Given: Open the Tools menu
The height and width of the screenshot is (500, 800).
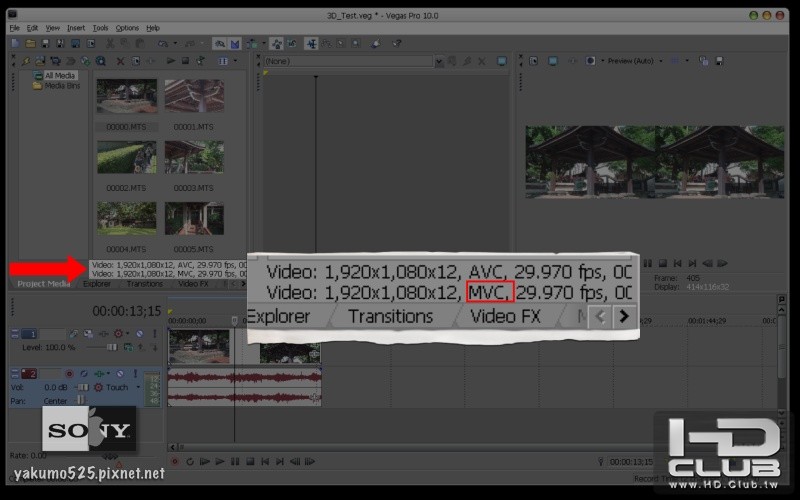Looking at the screenshot, I should click(x=100, y=29).
